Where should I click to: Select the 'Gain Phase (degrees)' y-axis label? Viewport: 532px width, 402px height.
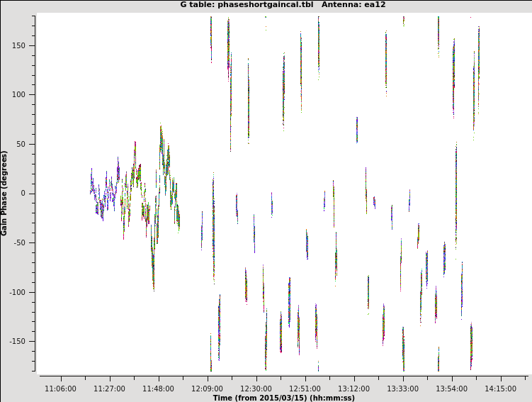[x=4, y=193]
